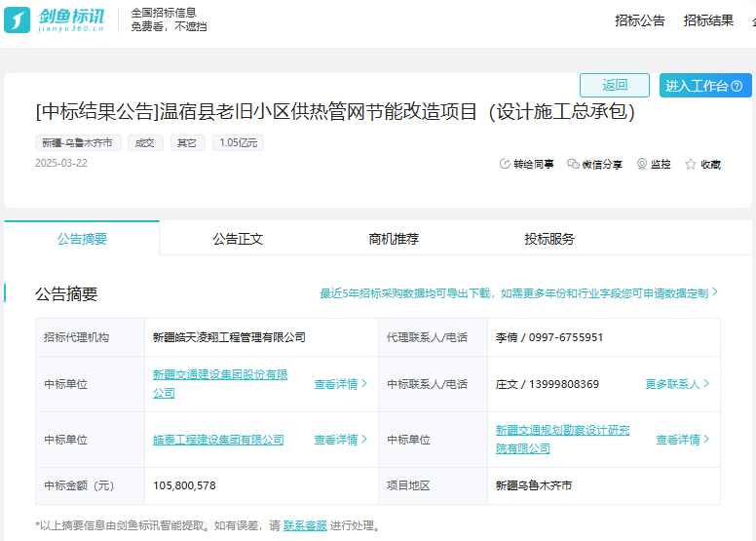The height and width of the screenshot is (541, 756).
Task: Click help icon on 进入工作台 button
Action: coord(737,86)
